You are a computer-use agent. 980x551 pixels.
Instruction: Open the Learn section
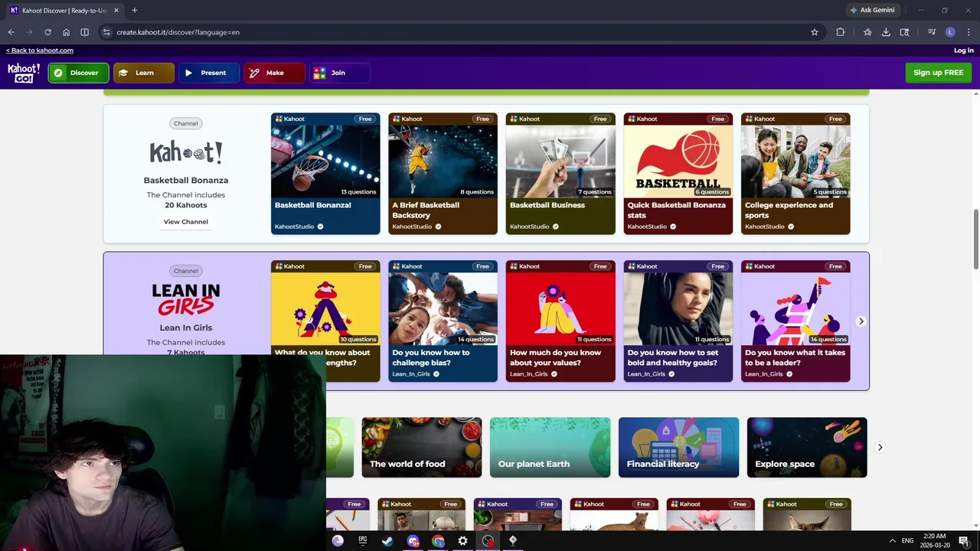pos(144,73)
